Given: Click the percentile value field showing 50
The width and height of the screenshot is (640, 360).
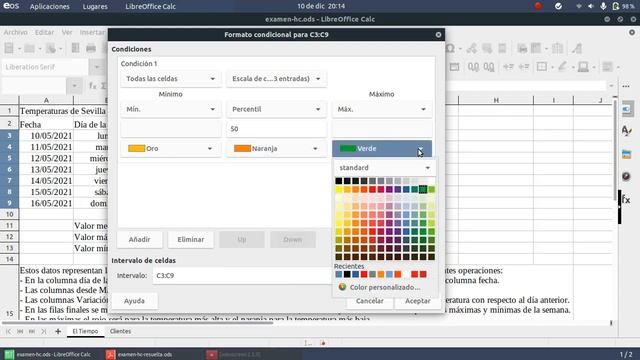Looking at the screenshot, I should [x=276, y=129].
